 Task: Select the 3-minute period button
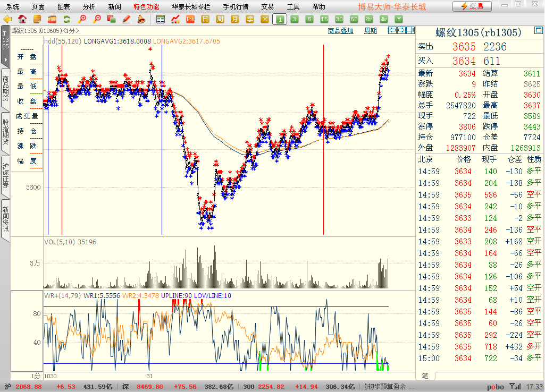(295, 19)
